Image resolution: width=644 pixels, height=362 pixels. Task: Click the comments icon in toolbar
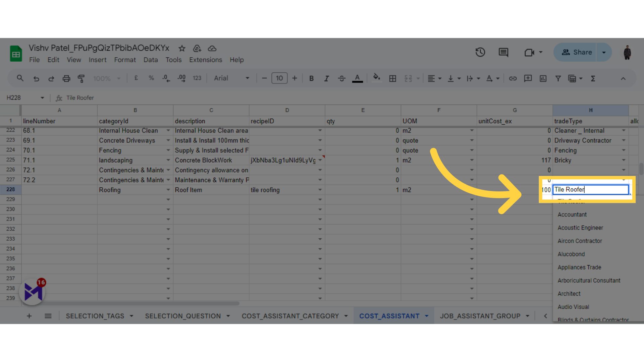(x=504, y=52)
